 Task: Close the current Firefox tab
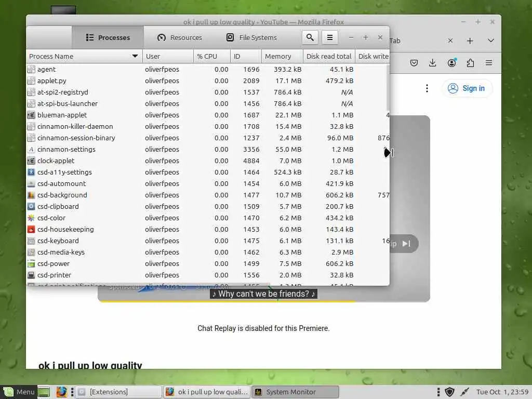coord(450,41)
